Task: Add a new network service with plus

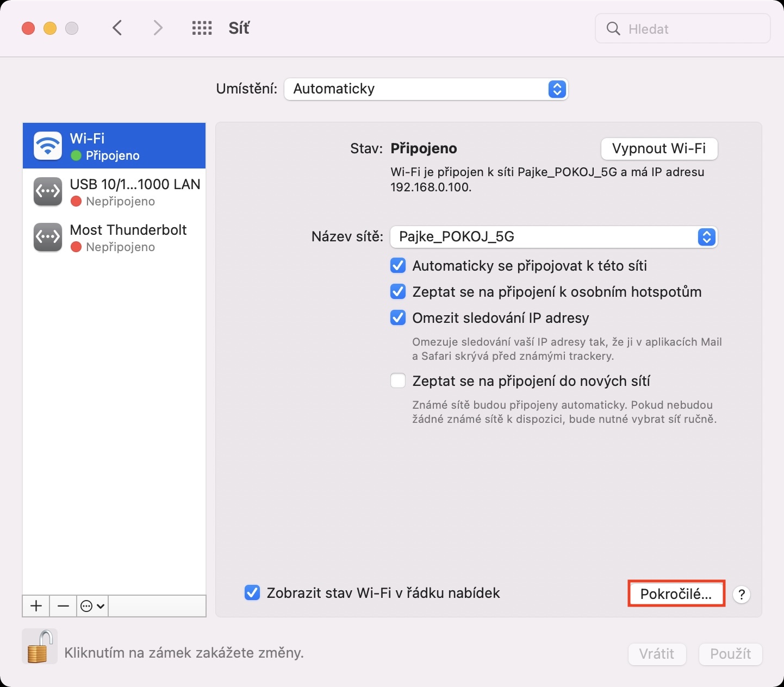Action: tap(36, 605)
